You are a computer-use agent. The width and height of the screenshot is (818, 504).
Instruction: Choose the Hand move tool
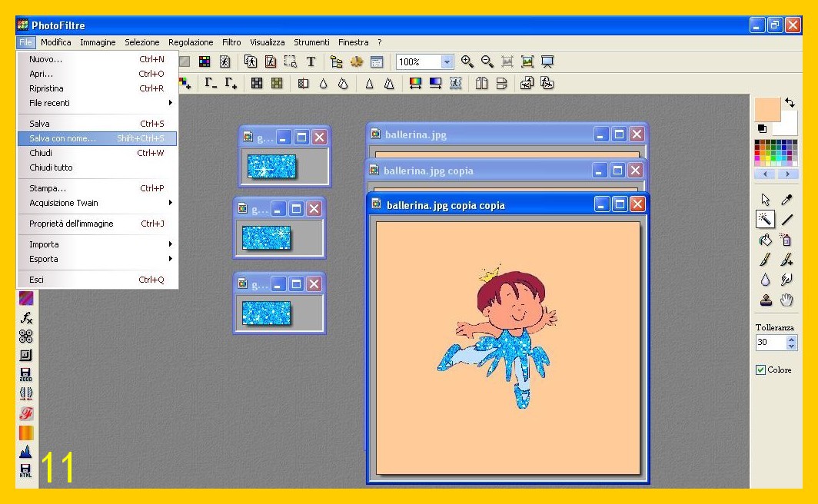pyautogui.click(x=786, y=300)
